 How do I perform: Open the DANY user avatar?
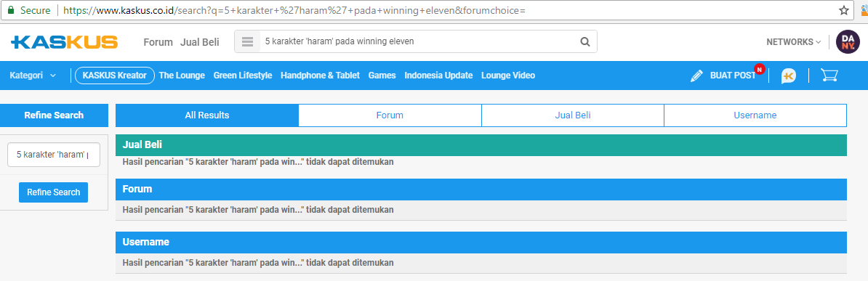coord(848,41)
